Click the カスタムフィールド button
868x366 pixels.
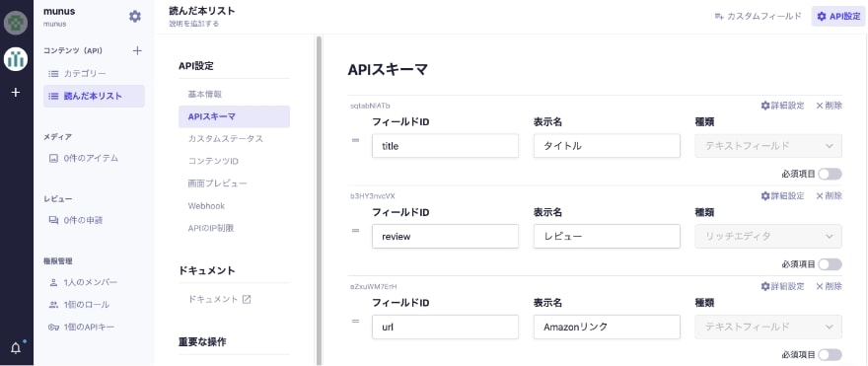pos(758,17)
